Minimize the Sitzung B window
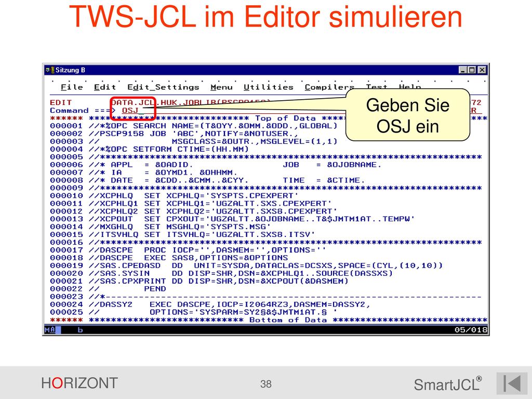 click(x=463, y=70)
